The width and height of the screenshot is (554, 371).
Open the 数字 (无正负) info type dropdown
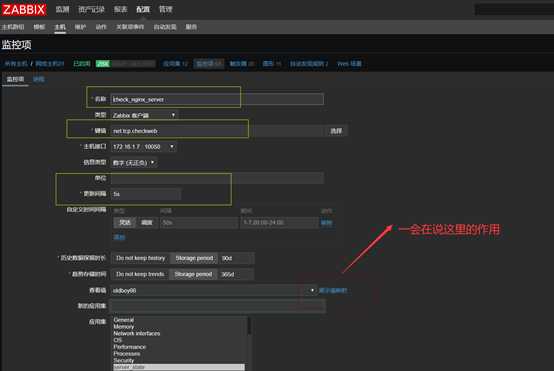tap(133, 163)
